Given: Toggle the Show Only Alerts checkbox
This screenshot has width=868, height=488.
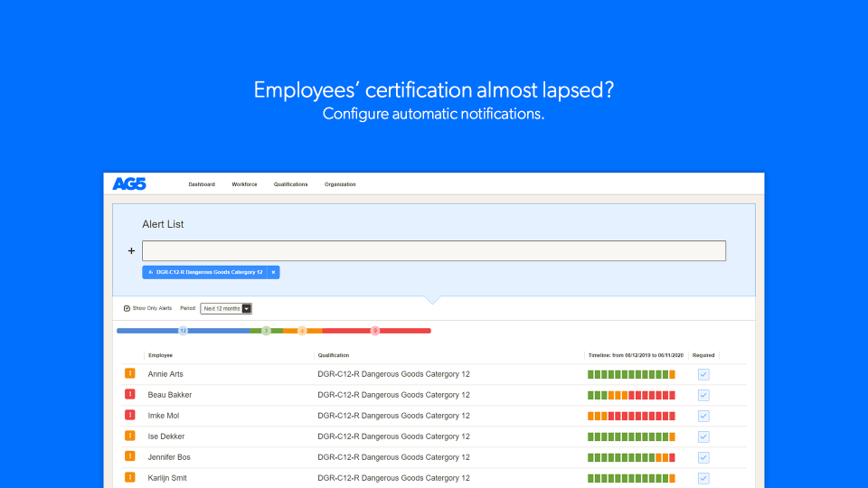Looking at the screenshot, I should point(127,308).
